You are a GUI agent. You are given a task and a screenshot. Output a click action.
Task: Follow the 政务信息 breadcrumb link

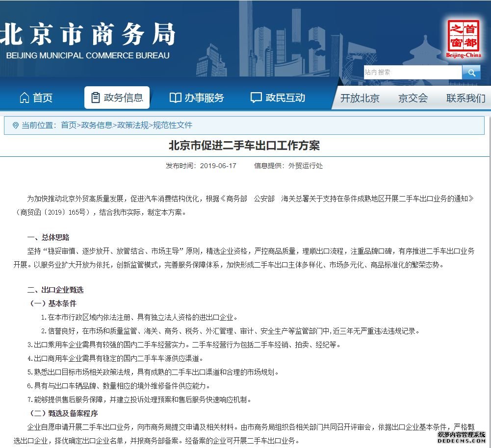(x=97, y=125)
